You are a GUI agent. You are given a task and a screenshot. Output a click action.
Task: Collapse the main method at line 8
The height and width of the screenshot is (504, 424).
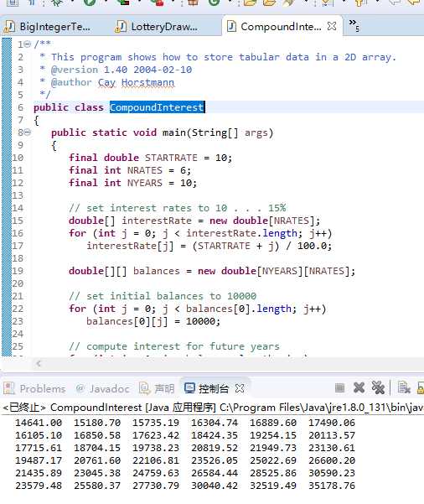[28, 132]
